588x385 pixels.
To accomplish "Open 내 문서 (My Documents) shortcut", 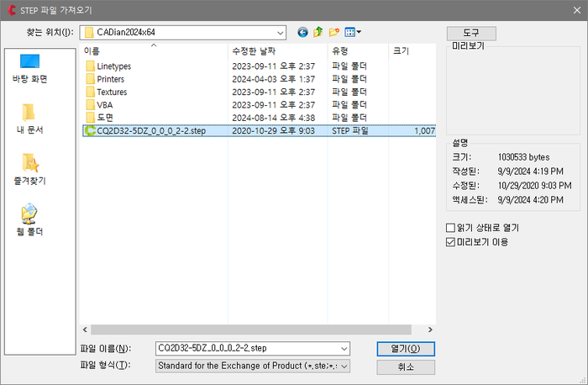I will pyautogui.click(x=29, y=119).
